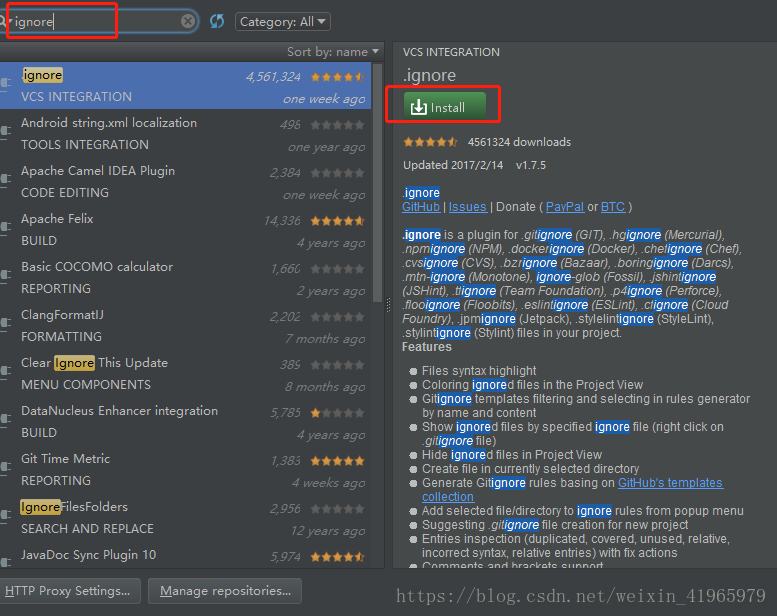The image size is (777, 616).
Task: Select JavaDoc Sync Plugin 10 row
Action: click(185, 556)
